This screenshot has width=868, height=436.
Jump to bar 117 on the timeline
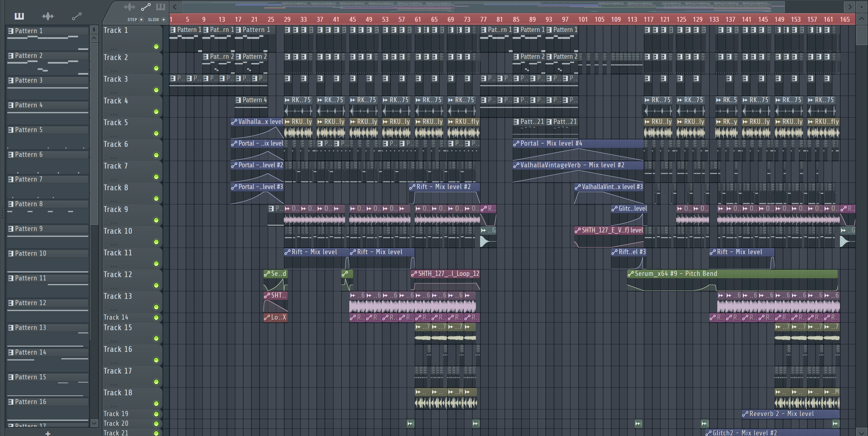(648, 20)
